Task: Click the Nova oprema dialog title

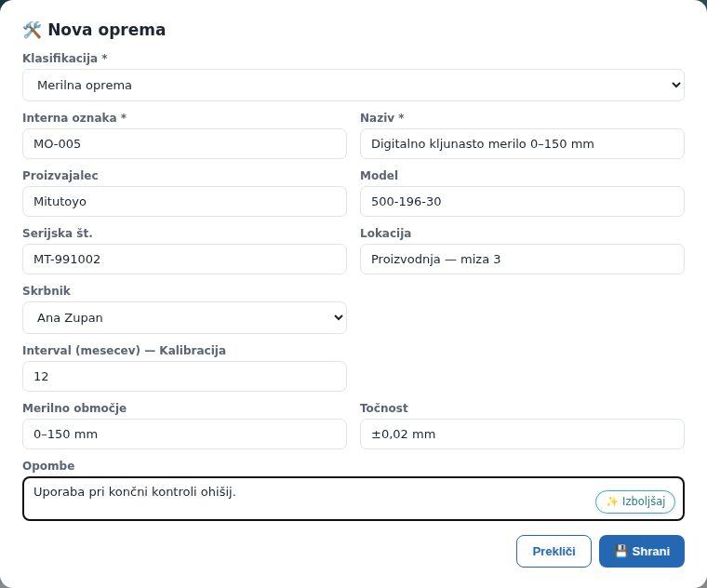Action: (106, 30)
